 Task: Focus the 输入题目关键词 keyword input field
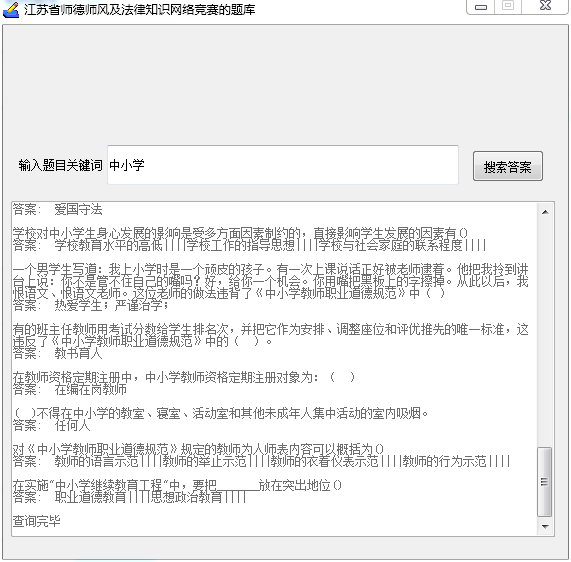(x=283, y=165)
